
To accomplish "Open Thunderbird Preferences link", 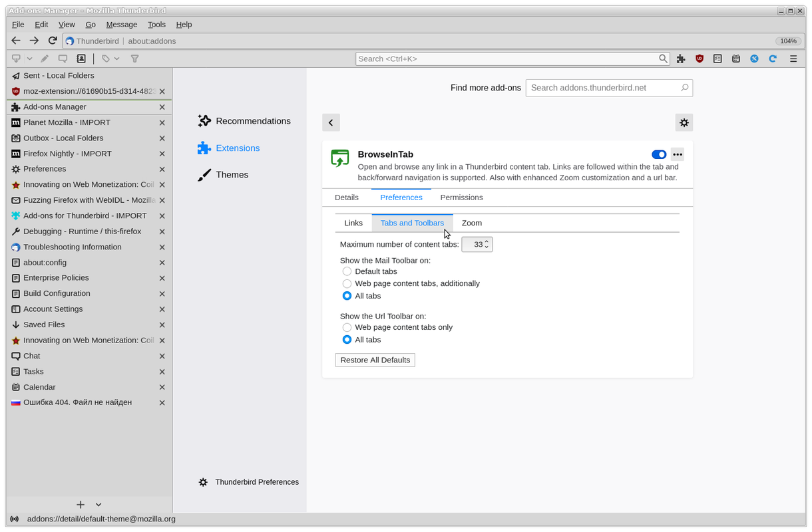I will tap(249, 482).
